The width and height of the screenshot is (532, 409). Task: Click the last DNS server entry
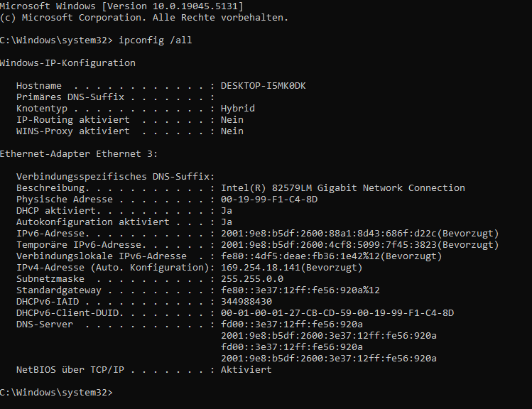(x=329, y=359)
